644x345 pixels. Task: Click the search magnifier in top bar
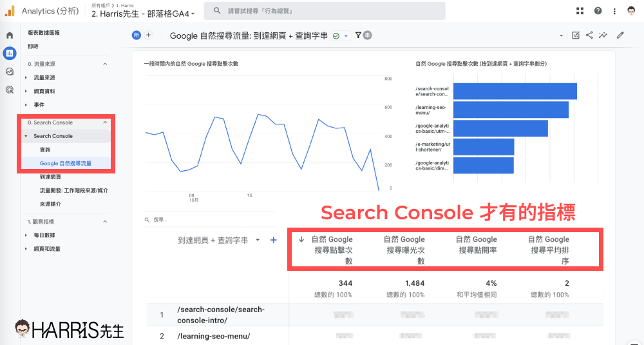[x=217, y=11]
